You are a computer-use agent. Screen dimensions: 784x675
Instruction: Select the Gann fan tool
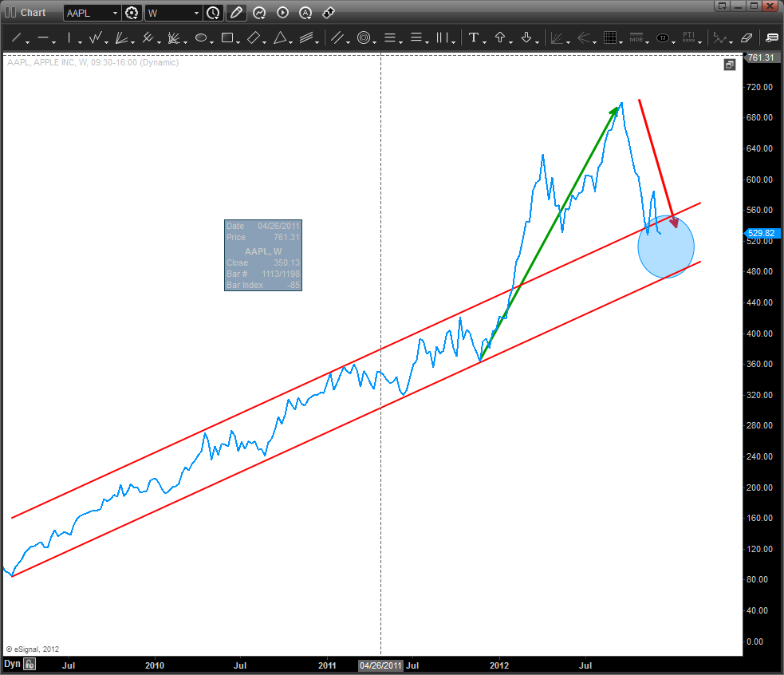[121, 37]
